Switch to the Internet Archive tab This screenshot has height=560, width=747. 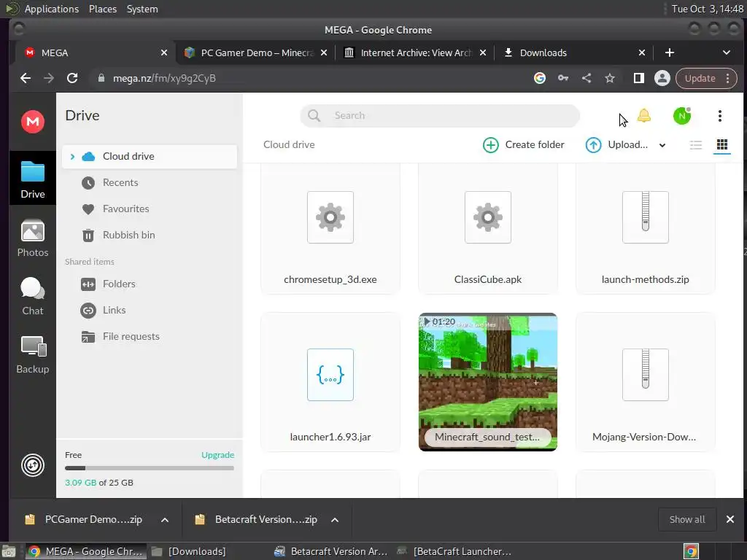tap(414, 52)
